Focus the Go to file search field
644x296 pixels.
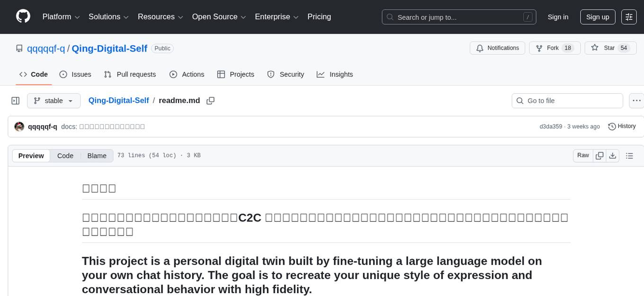tap(573, 101)
